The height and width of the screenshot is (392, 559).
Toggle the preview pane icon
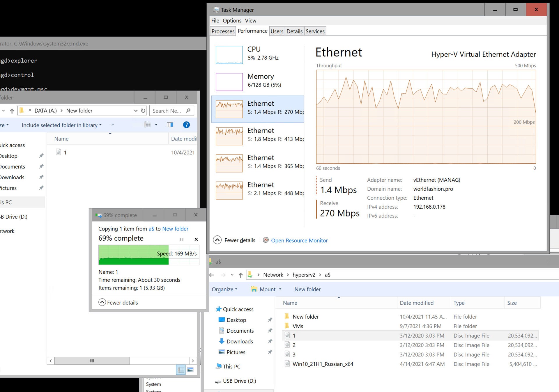coord(170,125)
